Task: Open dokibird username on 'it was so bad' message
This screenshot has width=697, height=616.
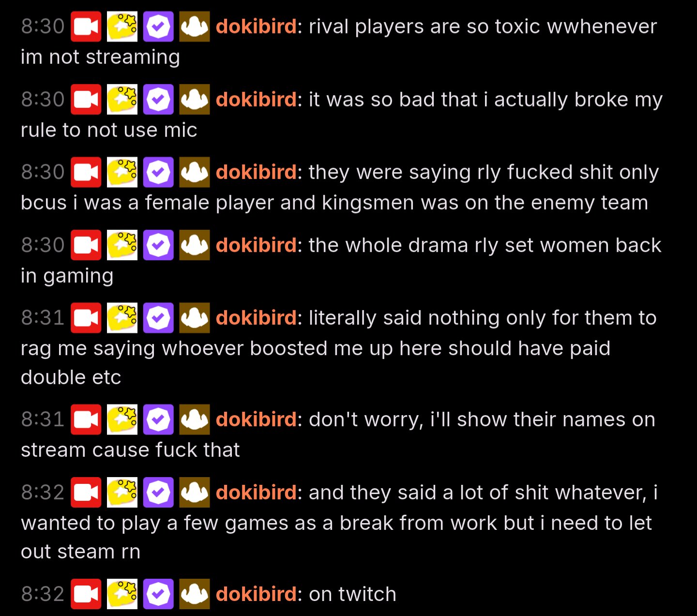Action: click(x=256, y=99)
